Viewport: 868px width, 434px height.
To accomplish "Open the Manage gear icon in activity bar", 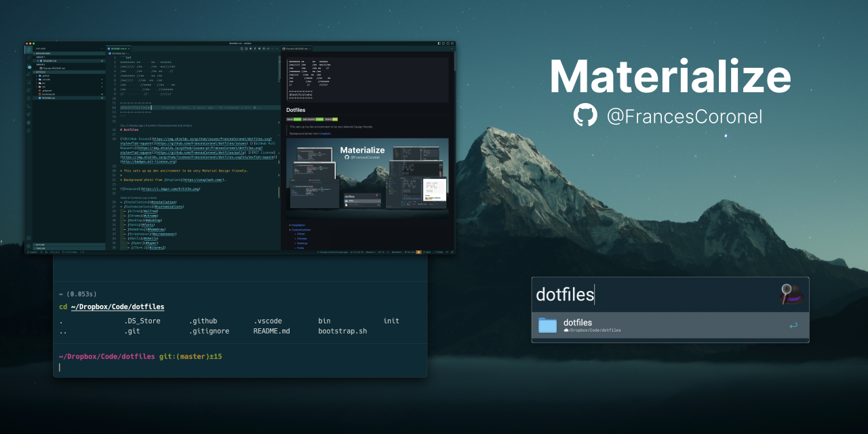I will [28, 246].
